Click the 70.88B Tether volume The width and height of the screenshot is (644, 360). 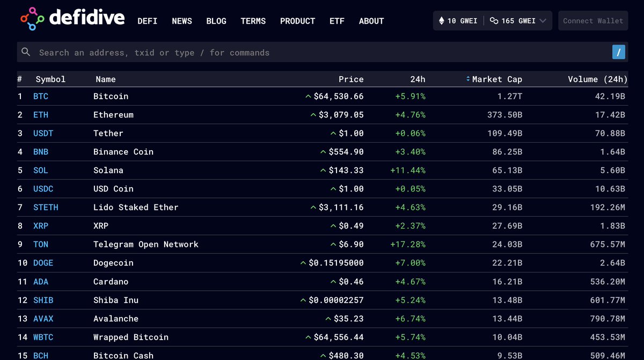pos(610,134)
